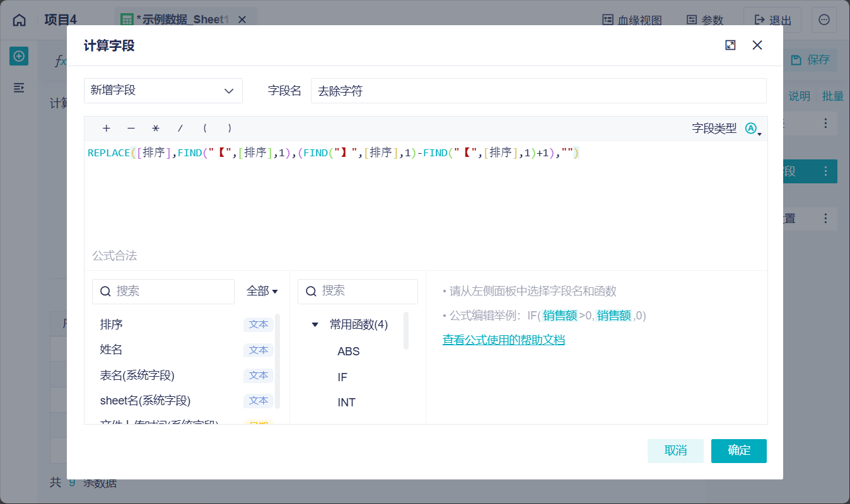Open the 字段类型 type selector icon

coord(753,129)
